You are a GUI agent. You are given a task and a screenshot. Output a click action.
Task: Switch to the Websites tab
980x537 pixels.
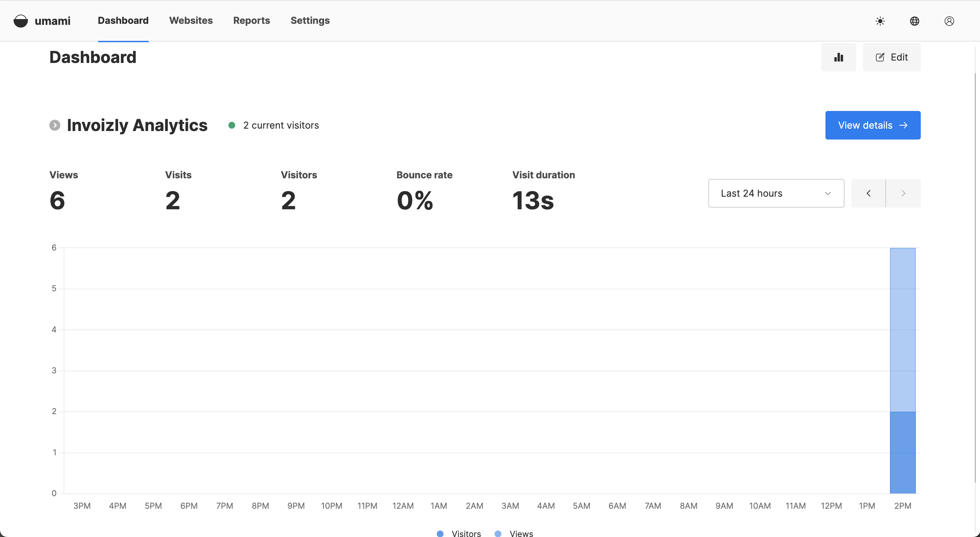point(191,20)
